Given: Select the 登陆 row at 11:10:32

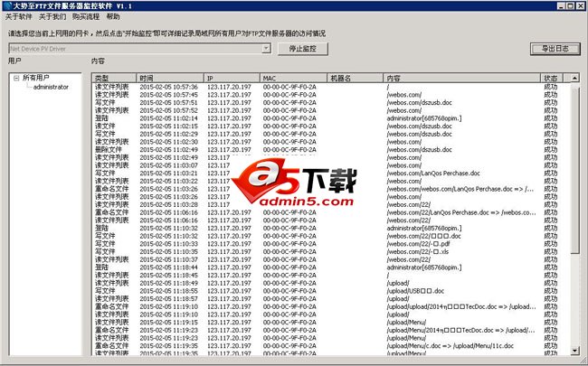Looking at the screenshot, I should [331, 228].
